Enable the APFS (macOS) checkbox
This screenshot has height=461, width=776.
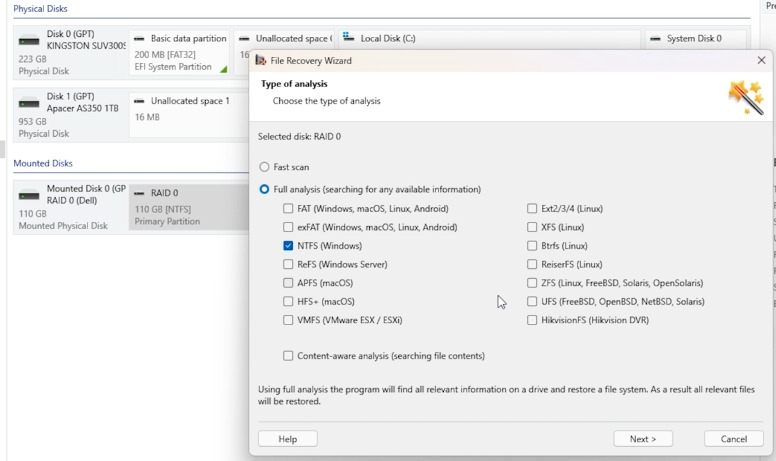point(288,283)
